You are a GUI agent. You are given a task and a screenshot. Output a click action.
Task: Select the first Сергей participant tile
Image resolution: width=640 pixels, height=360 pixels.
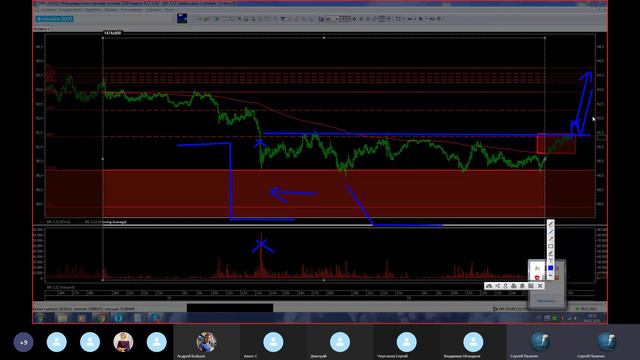click(540, 343)
